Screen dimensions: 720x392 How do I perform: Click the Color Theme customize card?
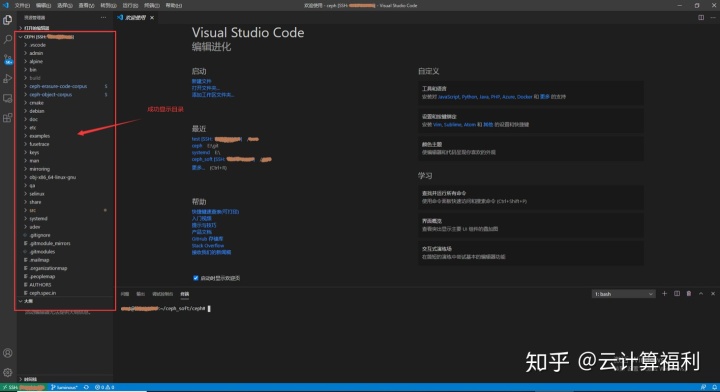pyautogui.click(x=530, y=148)
